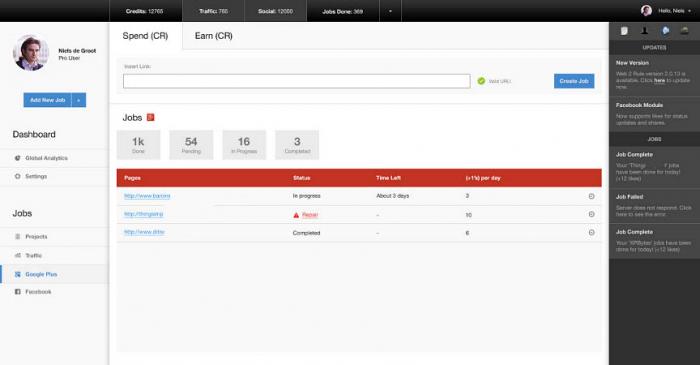The height and width of the screenshot is (365, 700).
Task: Sort by the Pages column header
Action: pos(132,178)
